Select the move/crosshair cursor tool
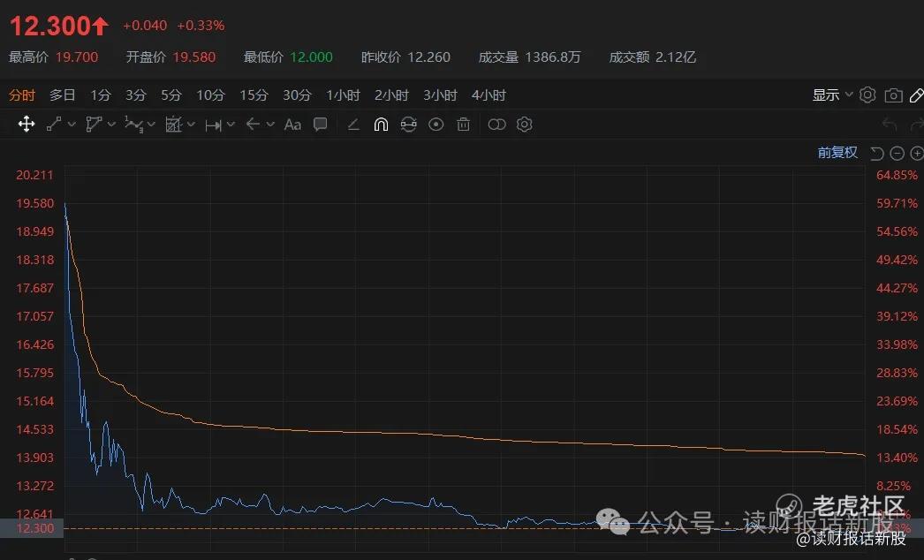The image size is (924, 560). 26,124
